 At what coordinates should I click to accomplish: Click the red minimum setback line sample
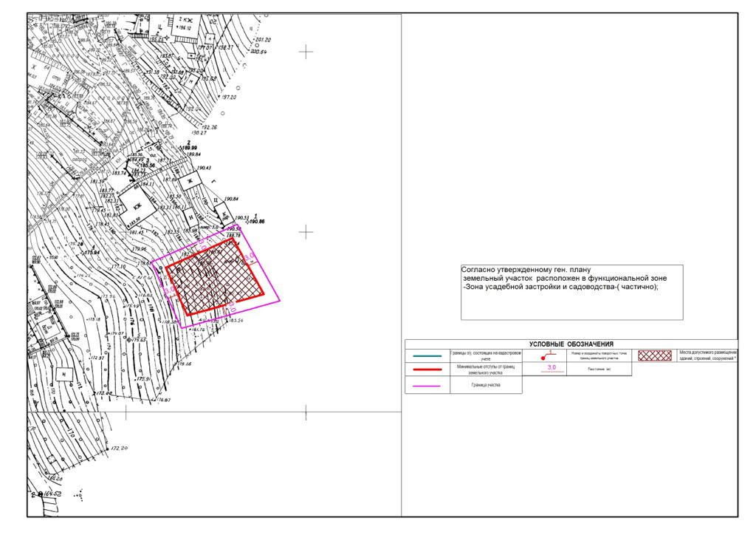[x=427, y=369]
